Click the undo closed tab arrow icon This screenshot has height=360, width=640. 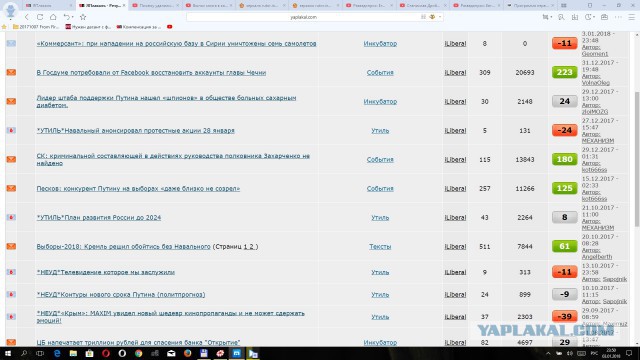coord(67,17)
